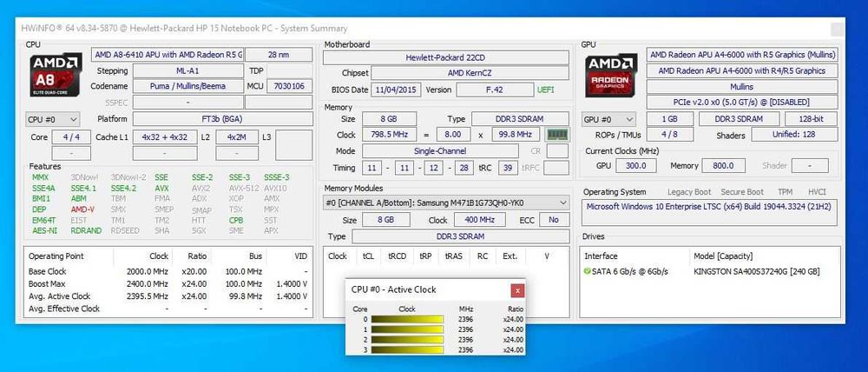Click the 798.5 MHz memory clock field
The width and height of the screenshot is (868, 372).
(389, 135)
